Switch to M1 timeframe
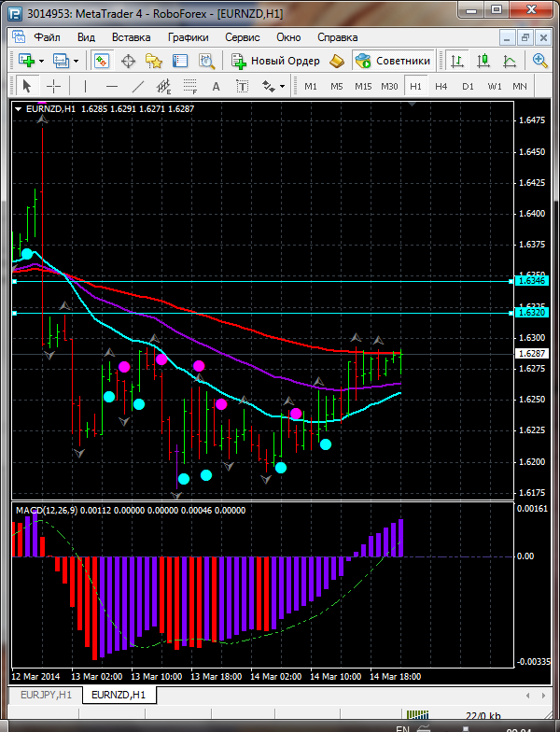The height and width of the screenshot is (732, 560). (310, 86)
